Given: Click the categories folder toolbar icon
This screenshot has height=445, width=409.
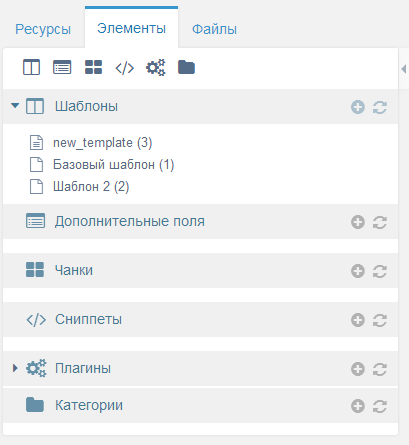Looking at the screenshot, I should (x=186, y=67).
